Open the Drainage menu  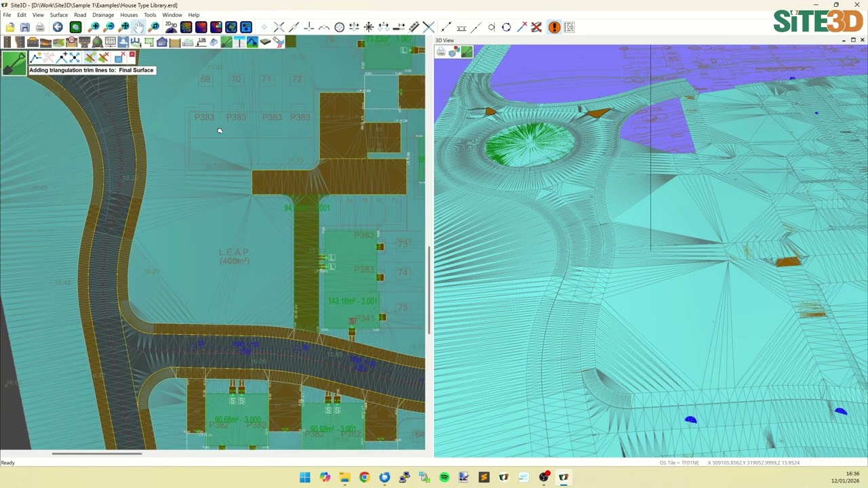coord(103,15)
